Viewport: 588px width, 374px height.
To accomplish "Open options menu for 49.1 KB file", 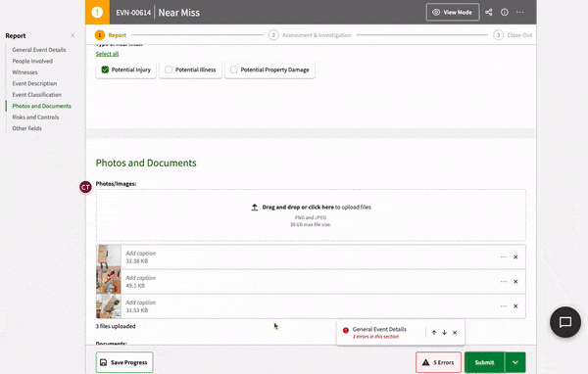I will point(504,281).
